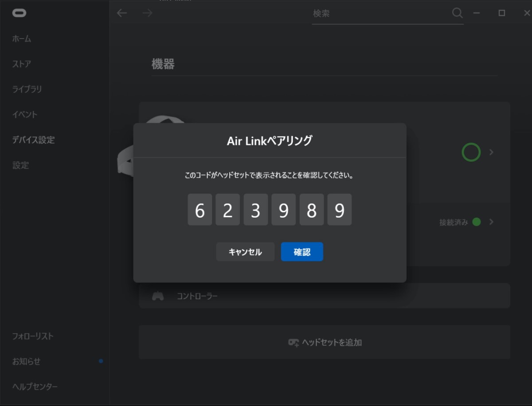Open お知らせ notifications

[26, 361]
